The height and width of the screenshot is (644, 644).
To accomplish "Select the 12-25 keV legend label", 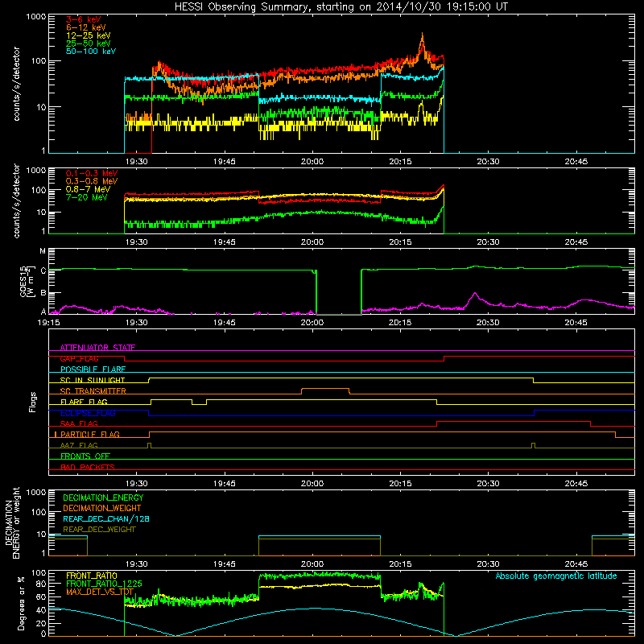I will tap(89, 35).
